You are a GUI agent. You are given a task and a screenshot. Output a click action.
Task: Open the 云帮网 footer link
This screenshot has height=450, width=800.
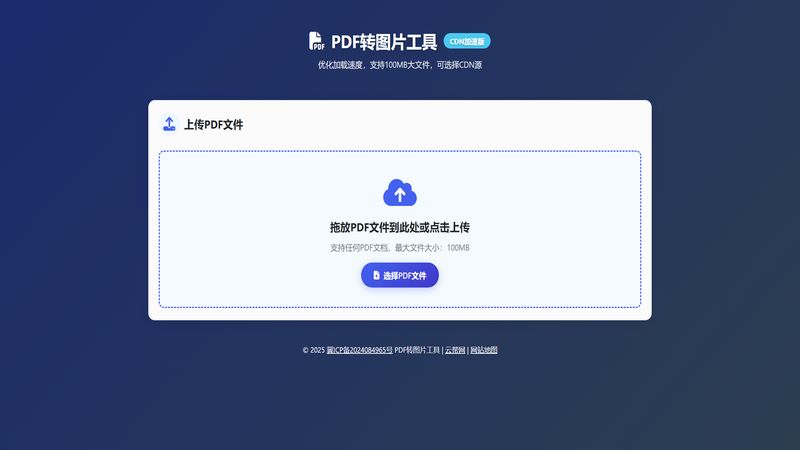pyautogui.click(x=455, y=350)
